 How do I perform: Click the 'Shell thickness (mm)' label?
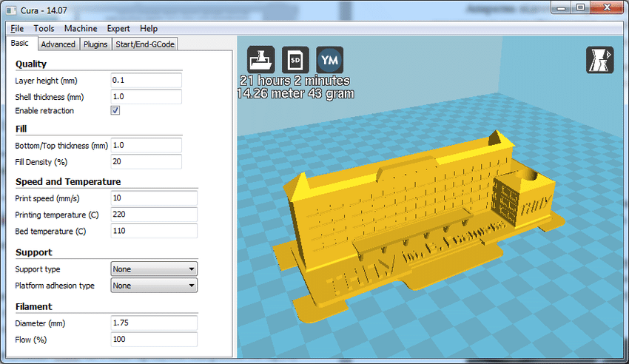(50, 97)
